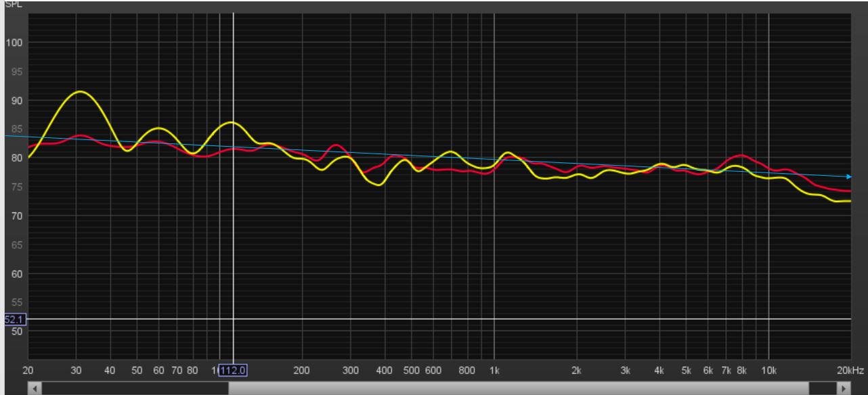Click the horizontal scrollbar right arrow
The height and width of the screenshot is (395, 868).
click(x=842, y=389)
